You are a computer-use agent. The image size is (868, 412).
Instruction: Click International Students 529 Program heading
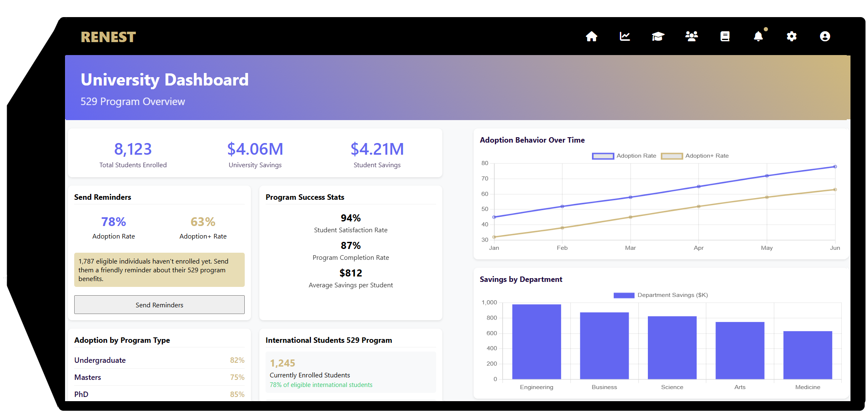coord(329,340)
